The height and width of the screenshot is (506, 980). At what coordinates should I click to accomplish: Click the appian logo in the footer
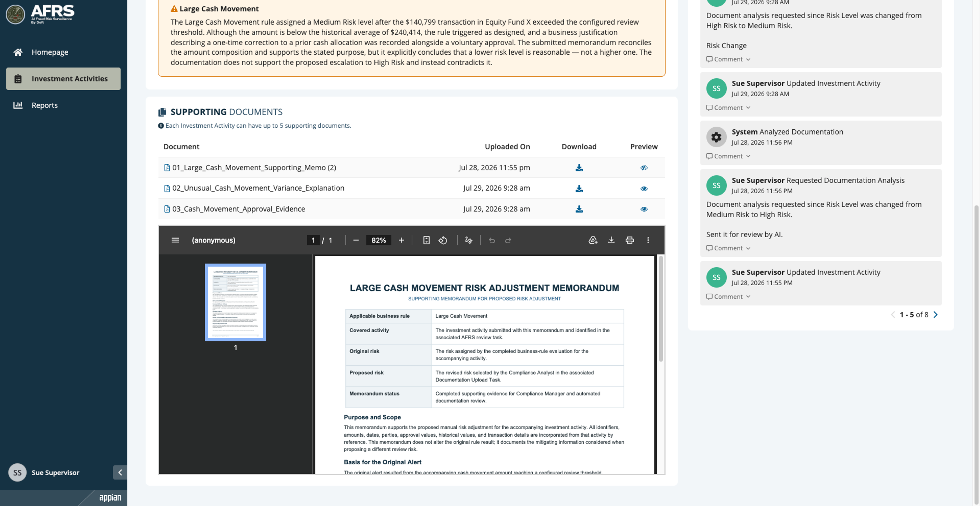point(110,498)
